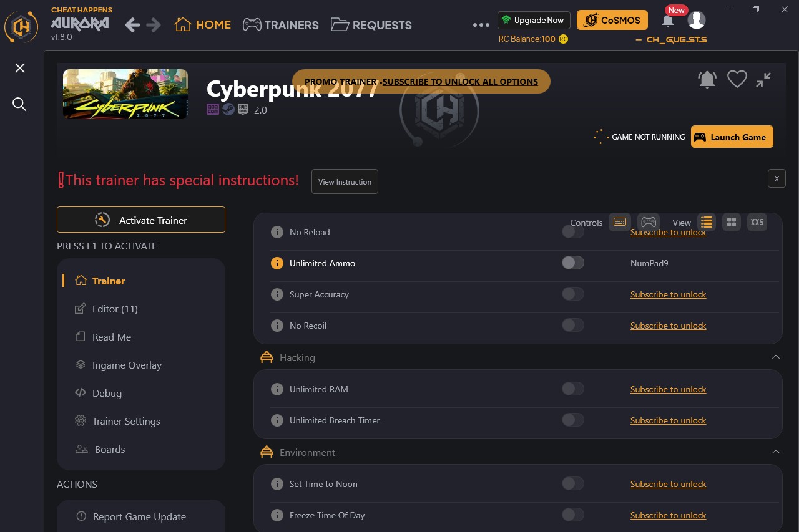Image resolution: width=799 pixels, height=532 pixels.
Task: Show info for Super Accuracy
Action: pos(277,294)
